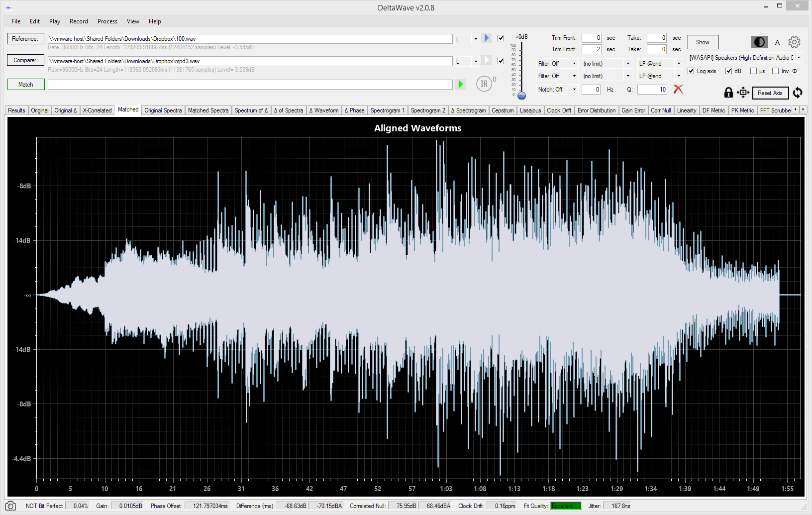Switch to the PK Metric tab

742,110
